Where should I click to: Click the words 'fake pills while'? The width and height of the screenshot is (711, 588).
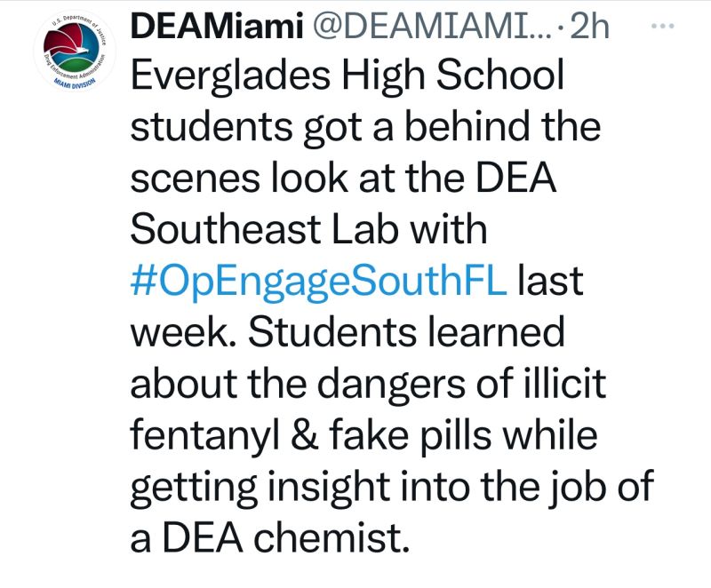463,435
